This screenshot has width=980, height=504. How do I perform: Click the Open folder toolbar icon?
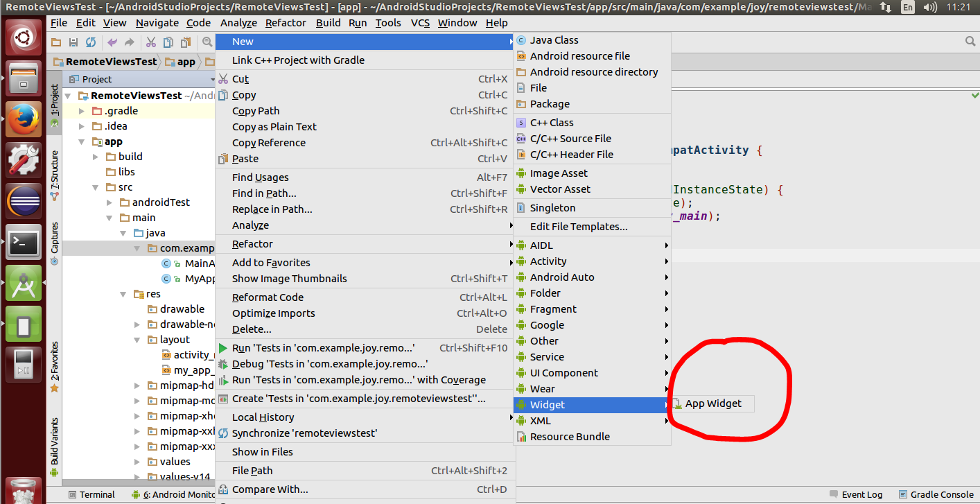pos(56,42)
